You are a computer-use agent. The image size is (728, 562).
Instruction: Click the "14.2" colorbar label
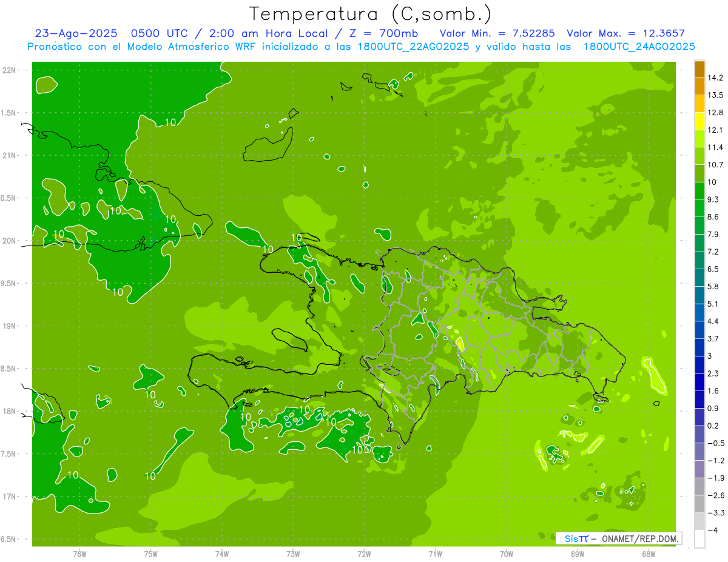(715, 78)
